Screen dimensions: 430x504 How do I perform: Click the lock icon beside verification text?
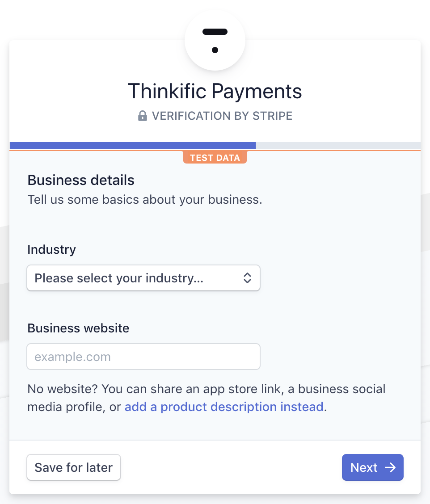[143, 116]
